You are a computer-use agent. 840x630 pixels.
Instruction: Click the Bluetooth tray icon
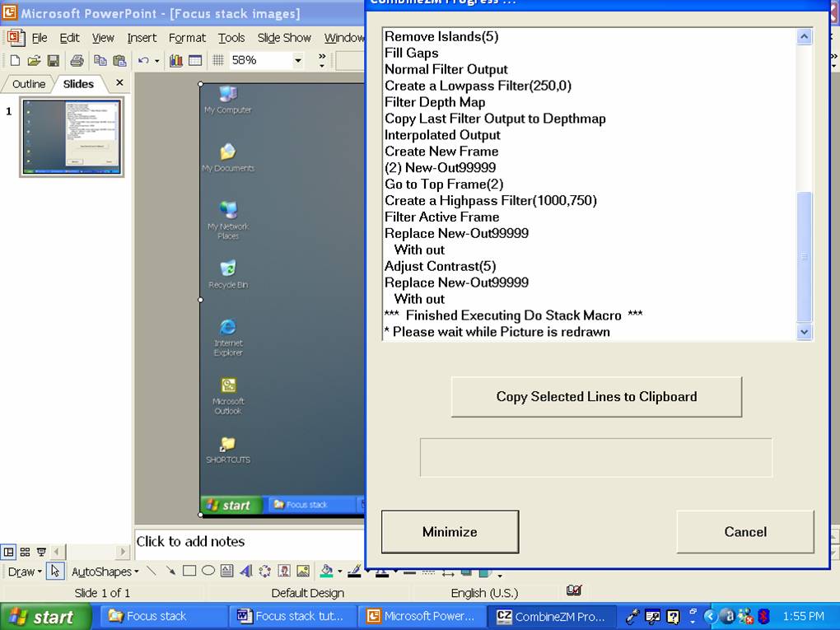(x=763, y=617)
